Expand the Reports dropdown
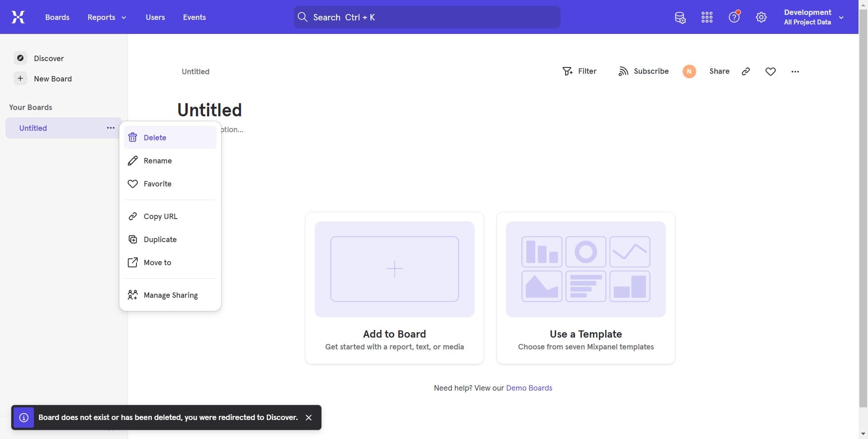 click(106, 17)
